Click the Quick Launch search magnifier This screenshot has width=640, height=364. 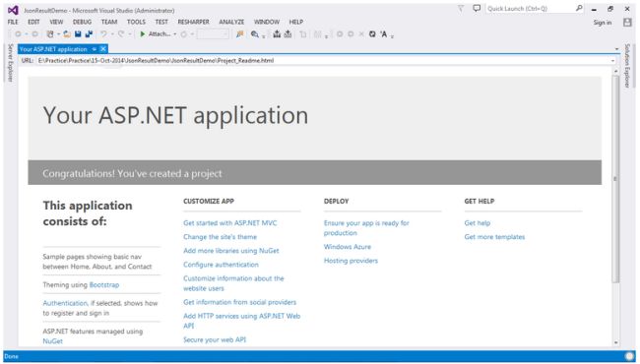click(x=579, y=8)
